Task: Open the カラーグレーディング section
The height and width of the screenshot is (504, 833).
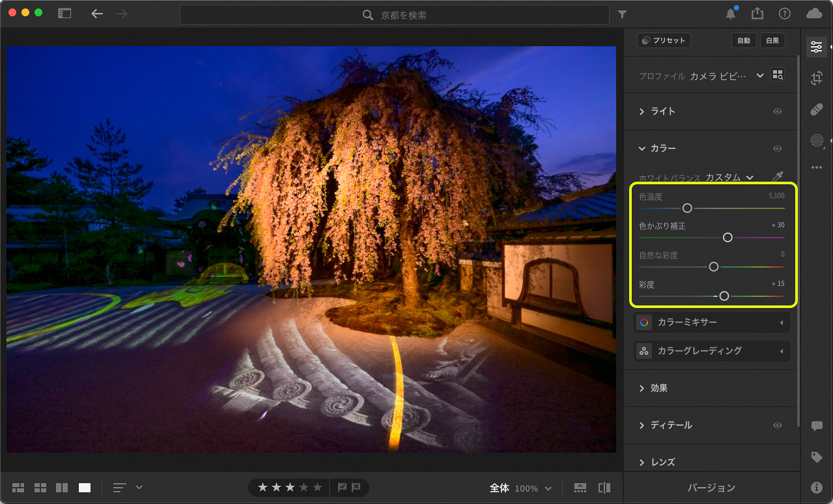Action: [711, 351]
